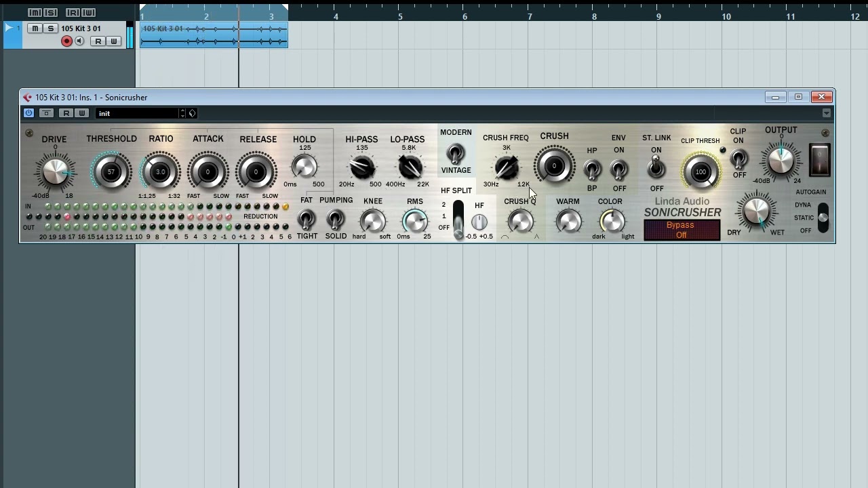868x488 pixels.
Task: Click the bypass effect button in plugin toolbar
Action: click(46, 113)
